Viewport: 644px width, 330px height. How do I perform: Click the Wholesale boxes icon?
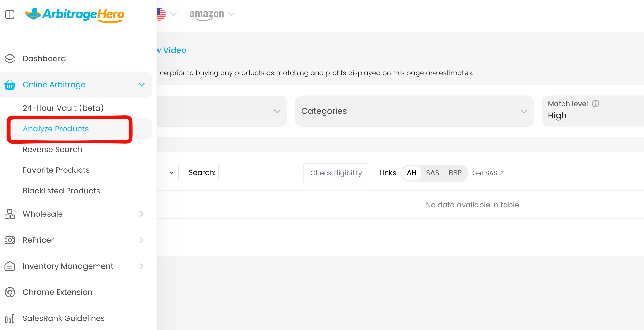[x=10, y=214]
